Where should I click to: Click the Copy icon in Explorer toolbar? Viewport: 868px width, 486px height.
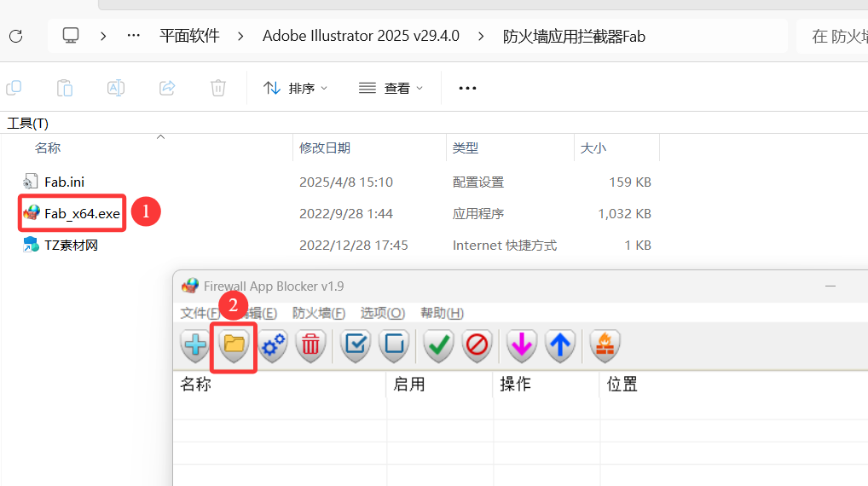[14, 88]
